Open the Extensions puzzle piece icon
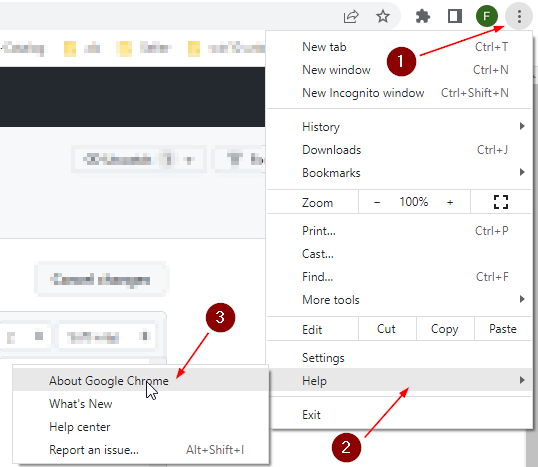538x467 pixels. pos(422,16)
